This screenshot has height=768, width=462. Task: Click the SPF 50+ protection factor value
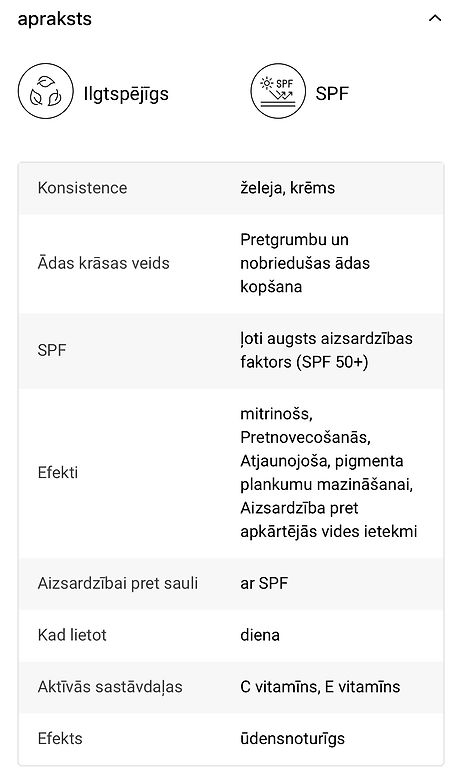326,350
